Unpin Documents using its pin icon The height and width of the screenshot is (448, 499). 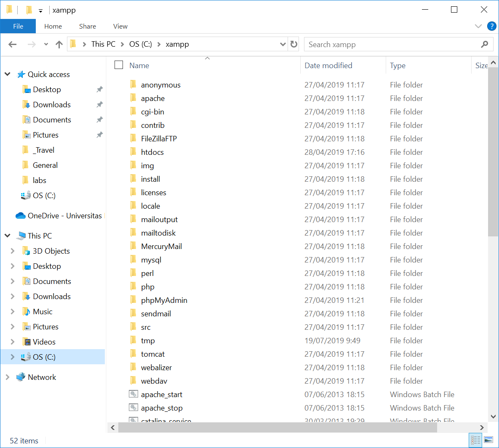tap(100, 119)
